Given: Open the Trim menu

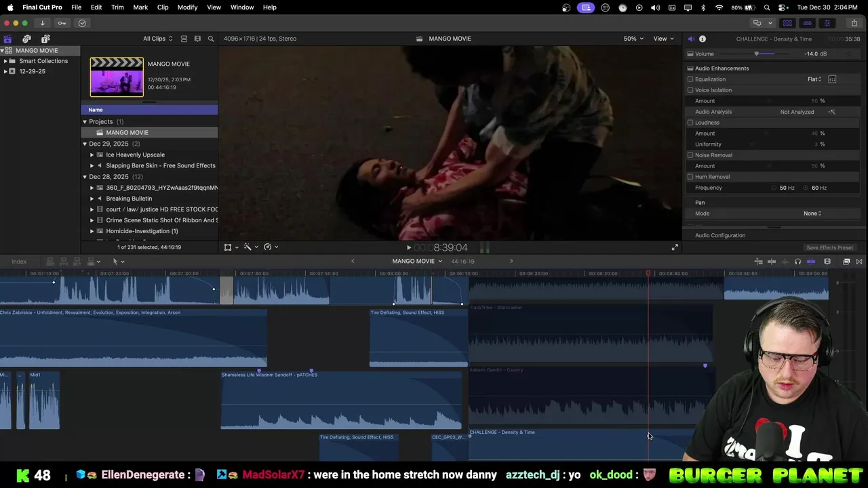Looking at the screenshot, I should click(117, 7).
